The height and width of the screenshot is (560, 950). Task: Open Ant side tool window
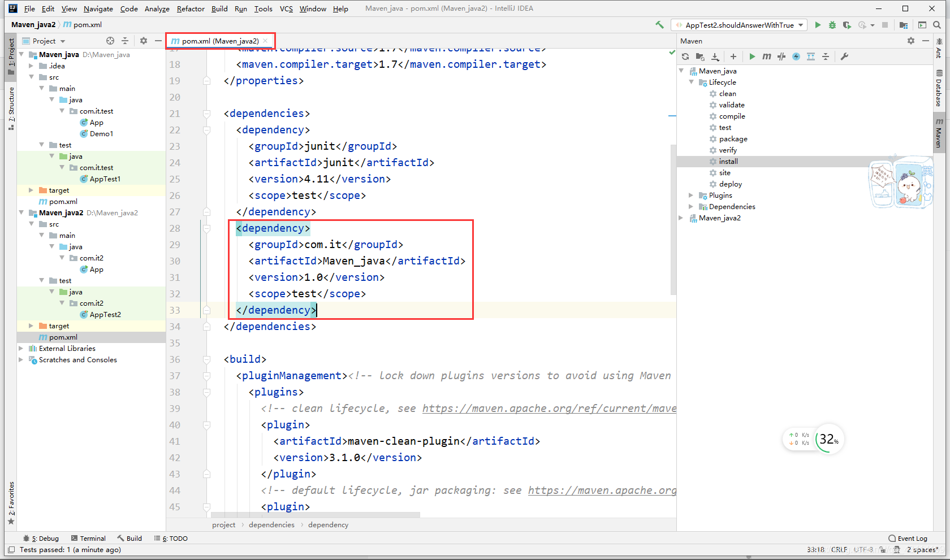pyautogui.click(x=939, y=48)
